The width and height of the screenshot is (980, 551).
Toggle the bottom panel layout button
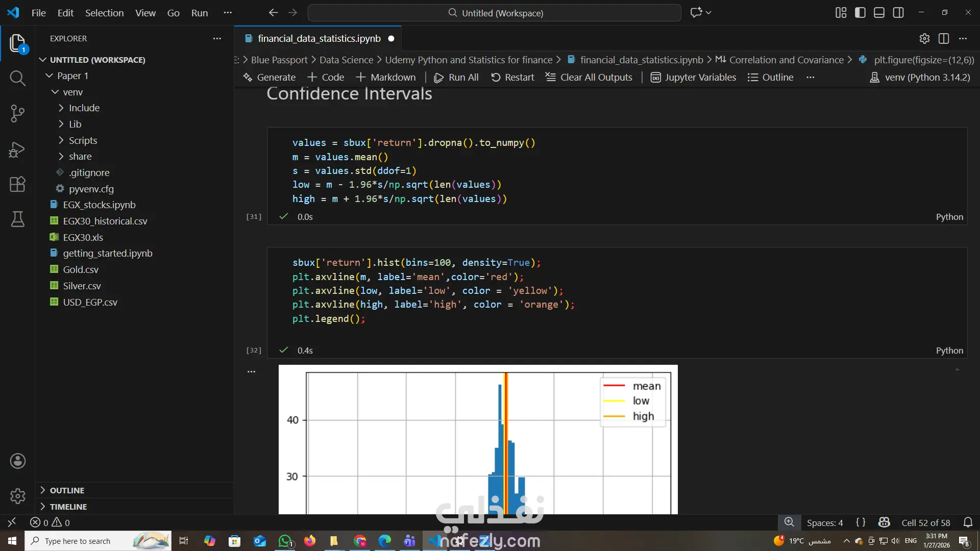(x=879, y=13)
